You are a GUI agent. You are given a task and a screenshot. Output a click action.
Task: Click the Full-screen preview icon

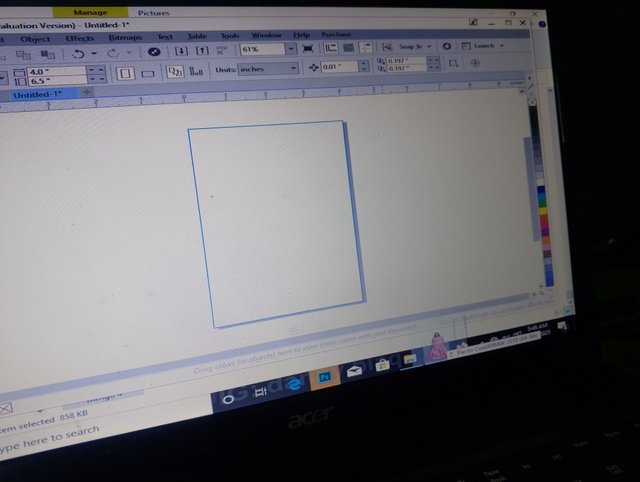(308, 49)
